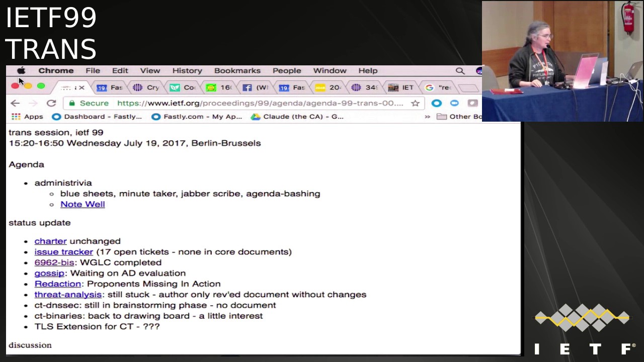Click the 'ct-dnssec: still in brainstorming phase' line
The image size is (644, 362).
(x=155, y=305)
